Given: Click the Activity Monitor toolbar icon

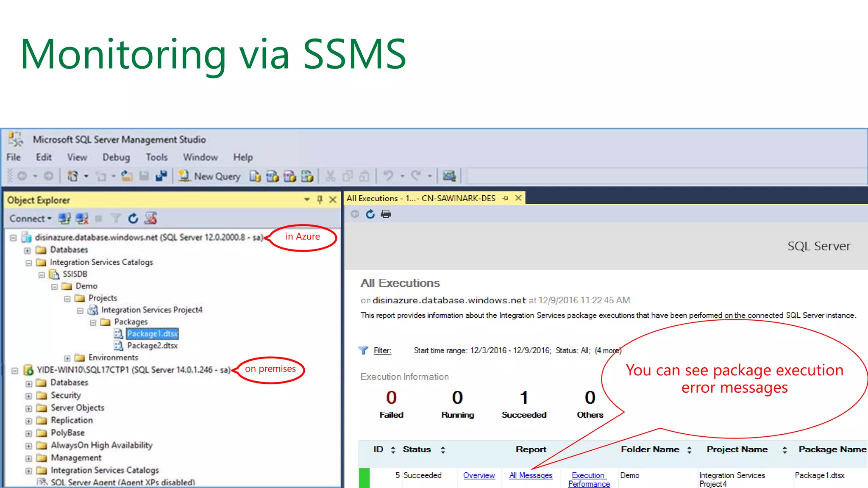Looking at the screenshot, I should pyautogui.click(x=449, y=176).
